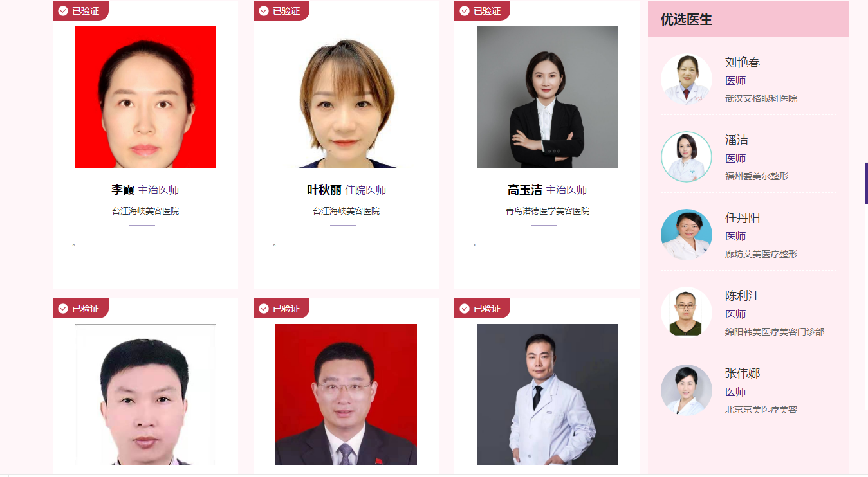Open the doctor photo in white lab coat

click(x=548, y=395)
